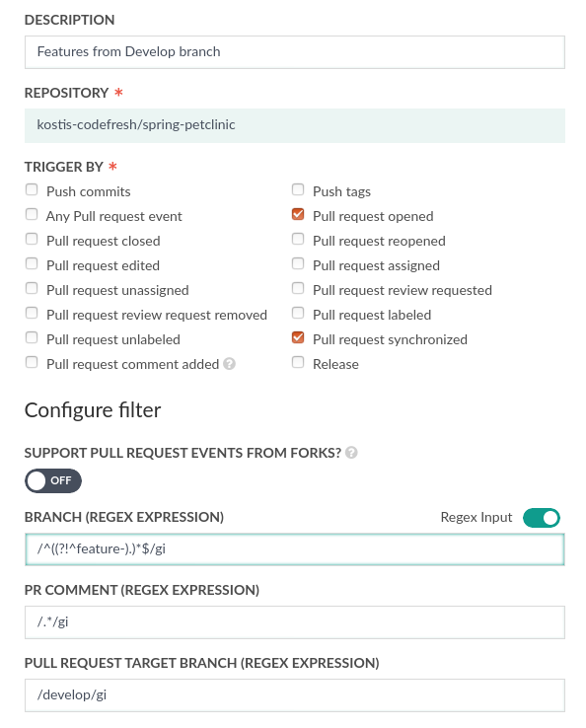Open help icon beside Pull request comment added

coord(230,364)
